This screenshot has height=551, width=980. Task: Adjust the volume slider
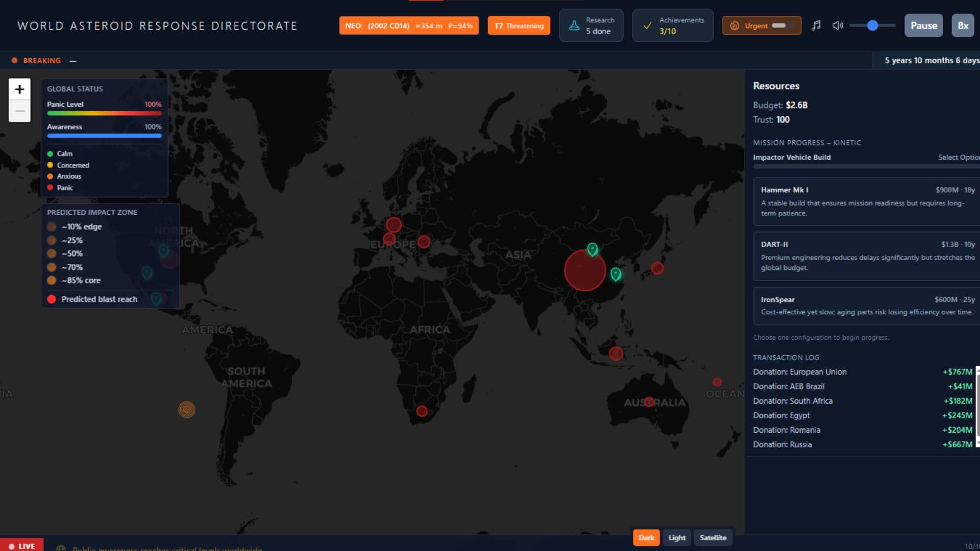(x=872, y=26)
